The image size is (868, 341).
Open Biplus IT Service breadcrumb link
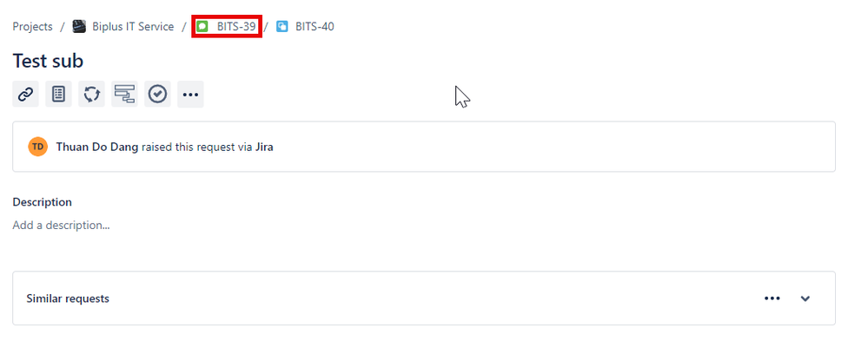point(133,27)
